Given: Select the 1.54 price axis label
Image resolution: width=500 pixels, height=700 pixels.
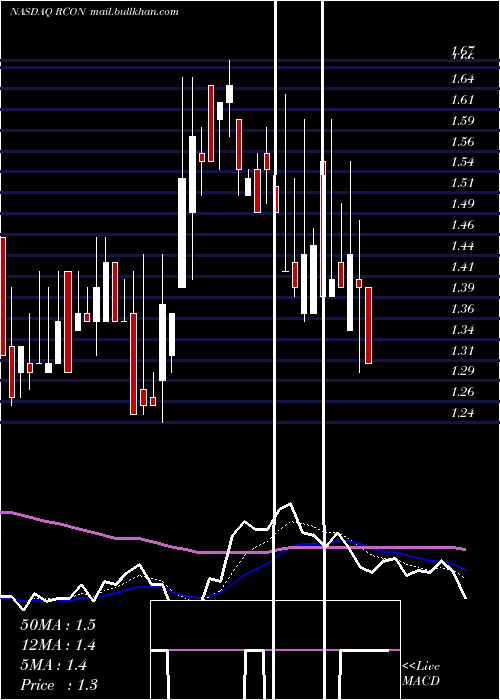Looking at the screenshot, I should click(462, 162).
